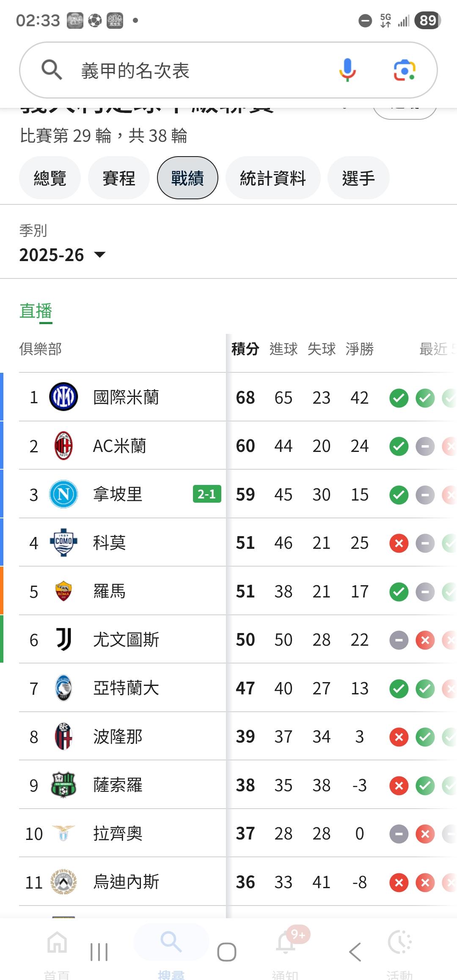Switch to the 賽程 tab
This screenshot has height=980, width=457.
pos(119,178)
